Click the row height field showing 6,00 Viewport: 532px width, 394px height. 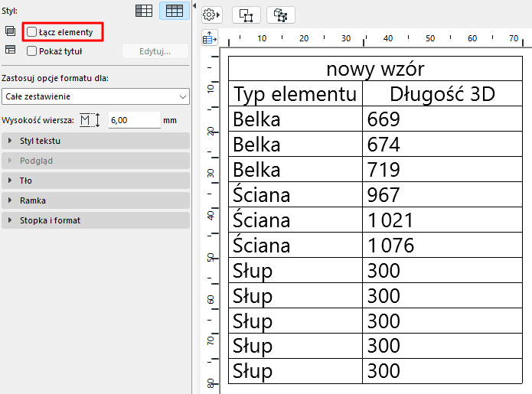(x=135, y=120)
